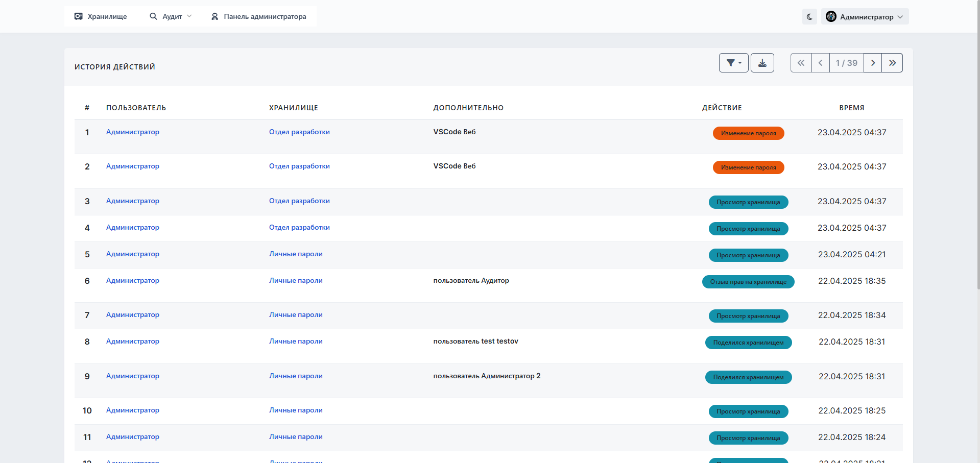980x463 pixels.
Task: Click the page number field 1/39
Action: tap(846, 63)
